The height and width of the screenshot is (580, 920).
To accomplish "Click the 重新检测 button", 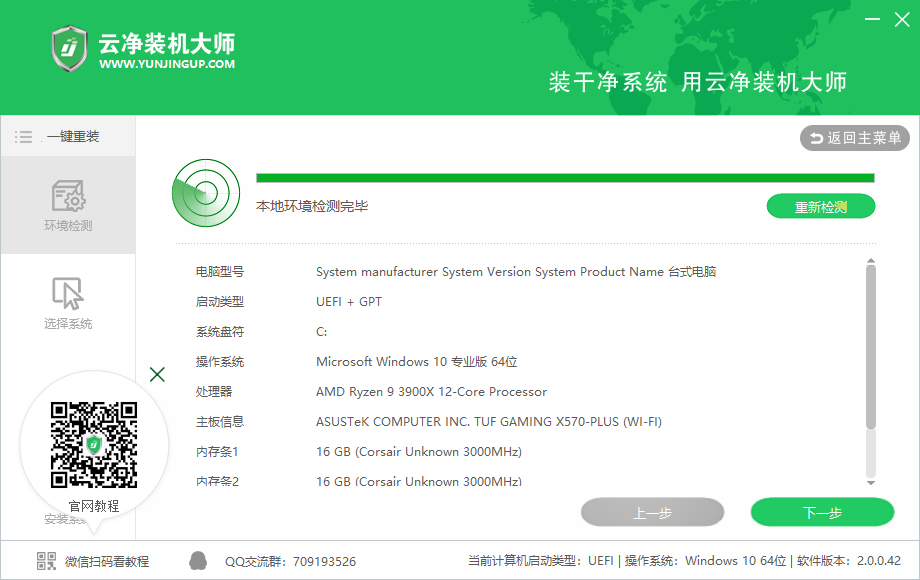I will point(820,207).
